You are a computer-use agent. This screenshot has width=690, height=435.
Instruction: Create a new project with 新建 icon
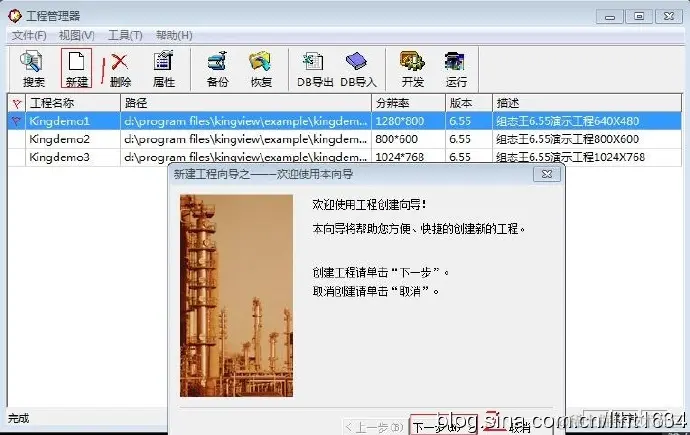pyautogui.click(x=77, y=69)
